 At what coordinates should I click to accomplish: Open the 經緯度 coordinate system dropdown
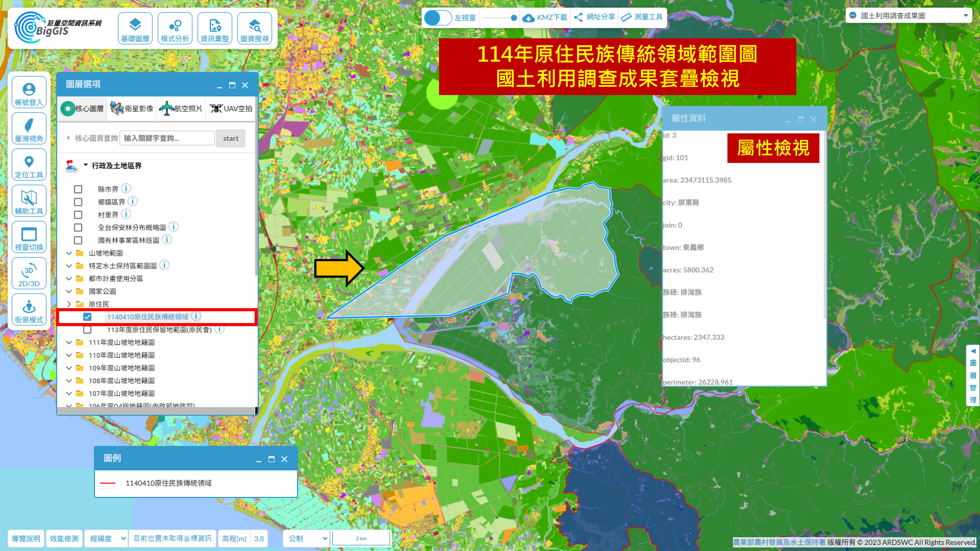point(107,539)
